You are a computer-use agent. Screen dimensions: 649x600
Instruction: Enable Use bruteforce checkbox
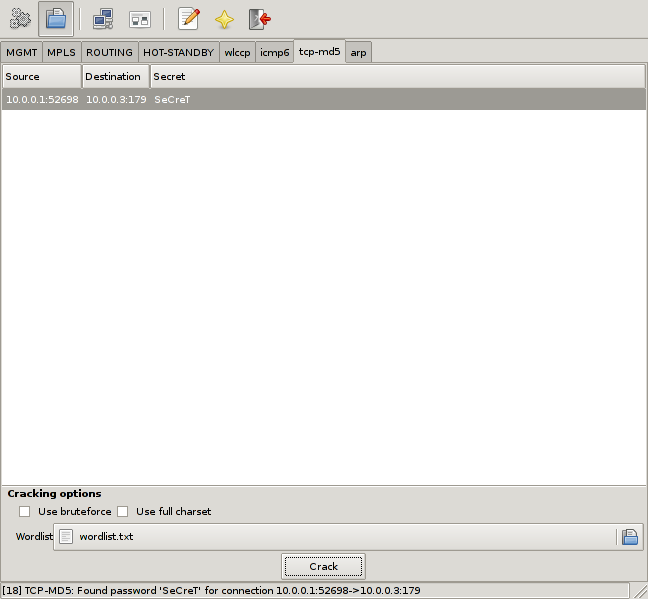tap(24, 511)
